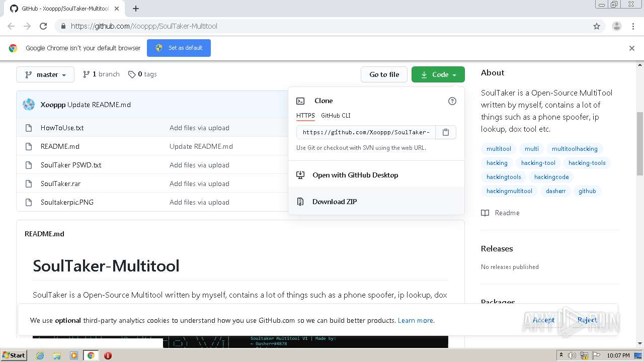This screenshot has width=644, height=362.
Task: Open the README.md file in list
Action: (x=60, y=146)
